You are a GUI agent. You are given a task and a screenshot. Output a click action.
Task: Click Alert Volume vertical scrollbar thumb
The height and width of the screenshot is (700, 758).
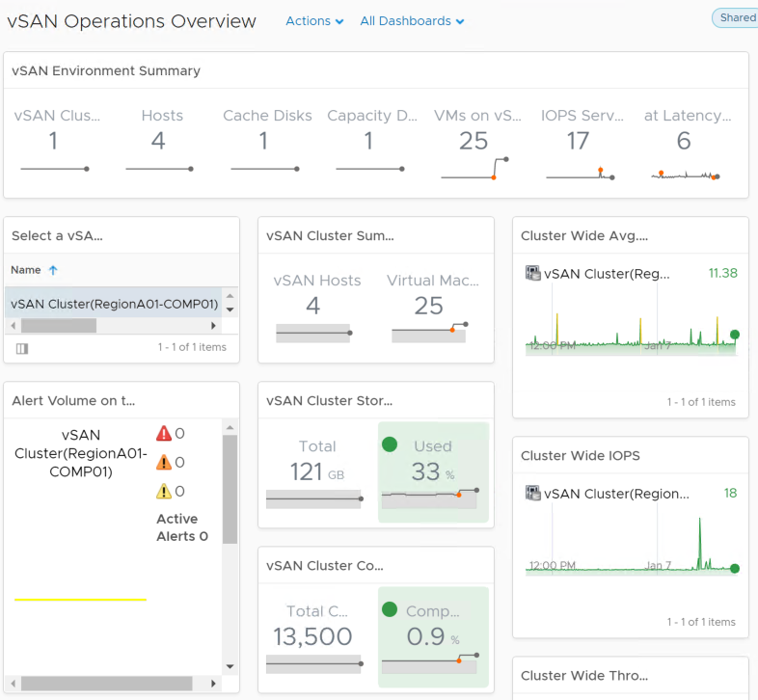tap(230, 489)
